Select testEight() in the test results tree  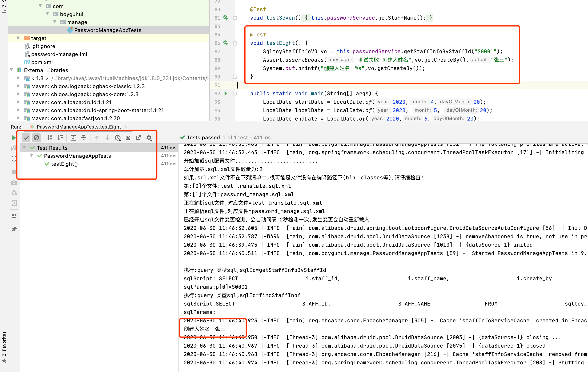64,164
